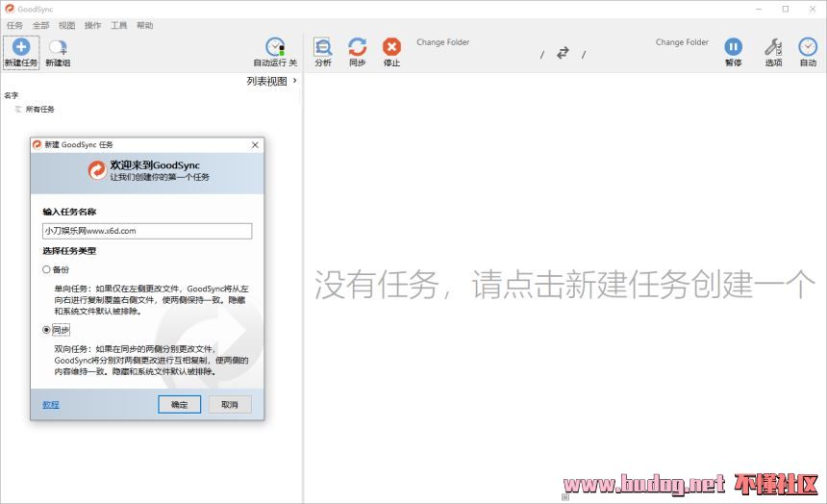This screenshot has height=504, width=827.
Task: Click the 取消 (Cancel) button
Action: pyautogui.click(x=230, y=404)
